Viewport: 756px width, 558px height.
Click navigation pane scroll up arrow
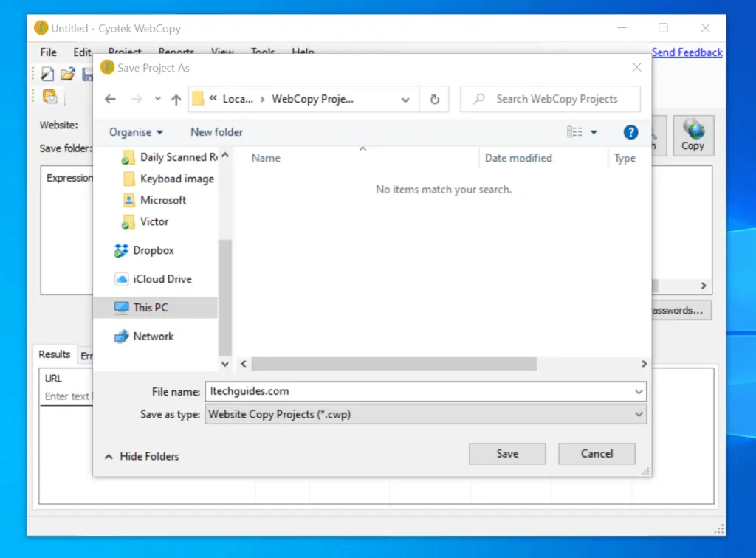click(x=224, y=155)
